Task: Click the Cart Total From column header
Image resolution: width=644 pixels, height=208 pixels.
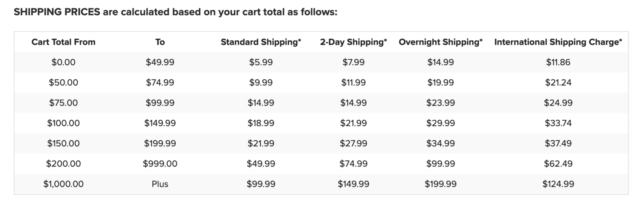Action: [x=64, y=42]
